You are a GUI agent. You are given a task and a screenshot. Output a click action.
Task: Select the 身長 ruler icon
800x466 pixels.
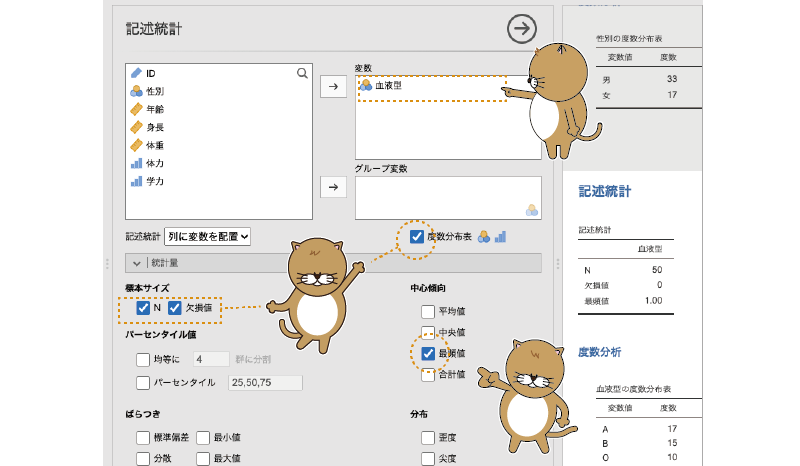click(x=136, y=127)
